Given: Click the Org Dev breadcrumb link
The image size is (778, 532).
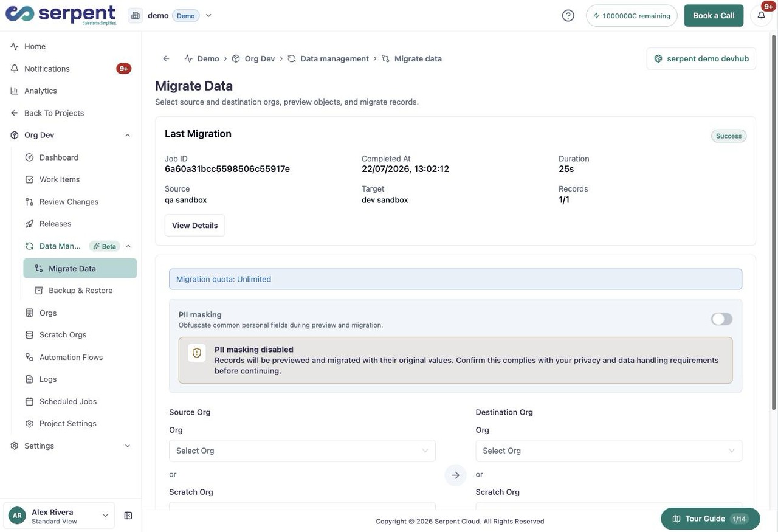Looking at the screenshot, I should point(253,58).
